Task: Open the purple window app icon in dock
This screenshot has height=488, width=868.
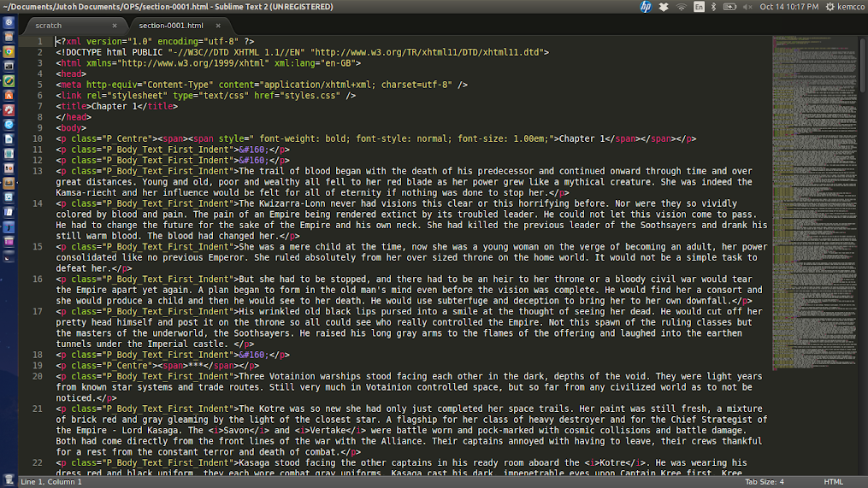Action: coord(9,241)
